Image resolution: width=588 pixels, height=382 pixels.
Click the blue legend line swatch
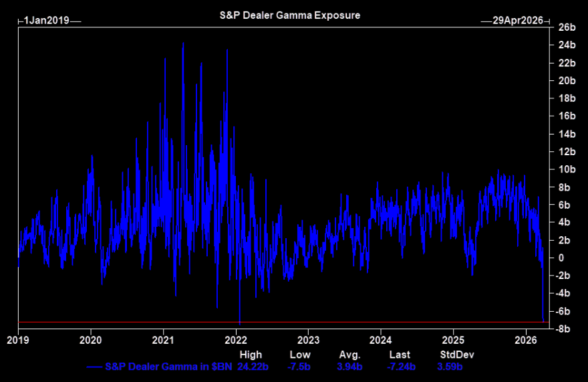(94, 367)
